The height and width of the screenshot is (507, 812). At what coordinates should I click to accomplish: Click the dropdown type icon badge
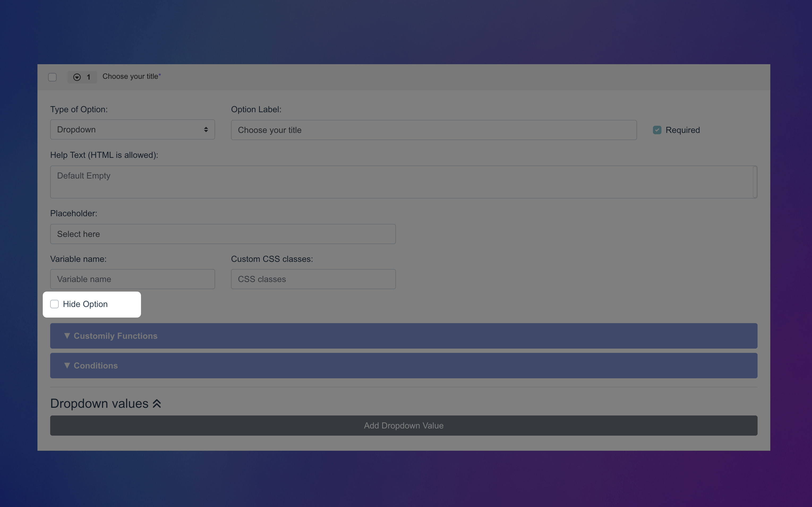(77, 77)
